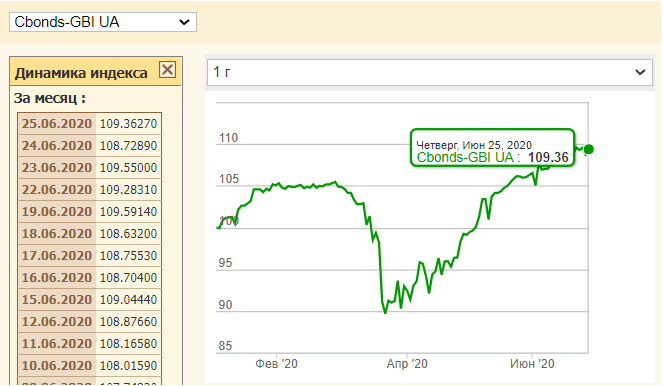Click the green June 25 chart point
Viewport: 663px width, 386px height.
pyautogui.click(x=588, y=149)
